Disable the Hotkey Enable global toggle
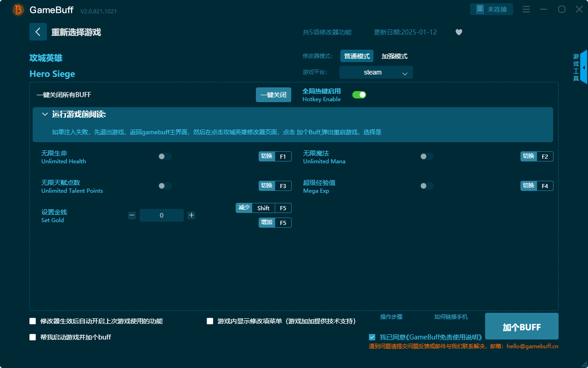The image size is (588, 368). (x=359, y=94)
